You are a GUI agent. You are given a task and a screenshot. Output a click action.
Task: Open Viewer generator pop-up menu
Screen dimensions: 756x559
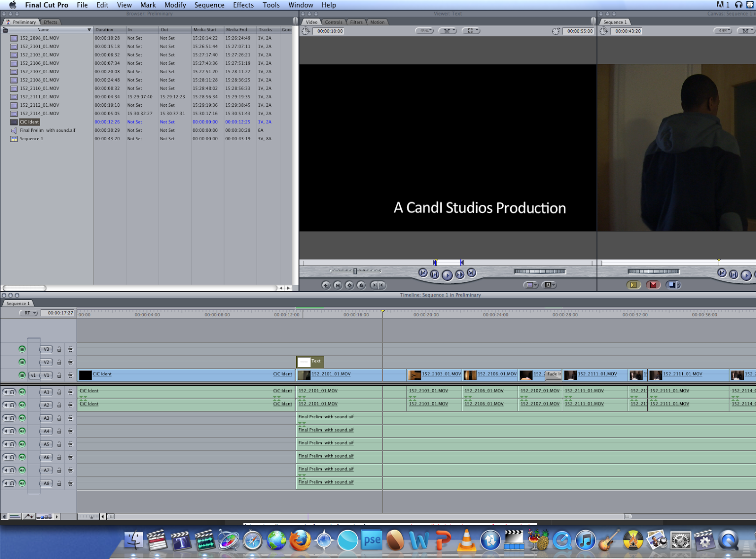coord(549,285)
